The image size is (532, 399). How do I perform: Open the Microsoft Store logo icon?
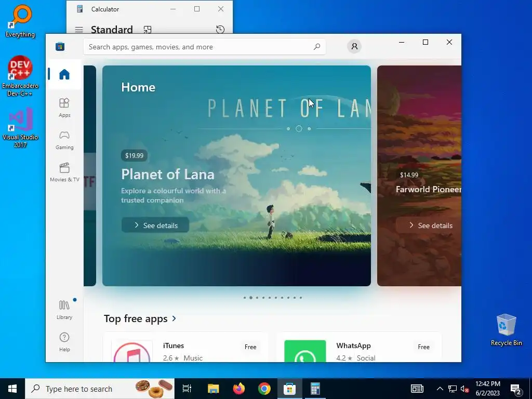(x=60, y=46)
